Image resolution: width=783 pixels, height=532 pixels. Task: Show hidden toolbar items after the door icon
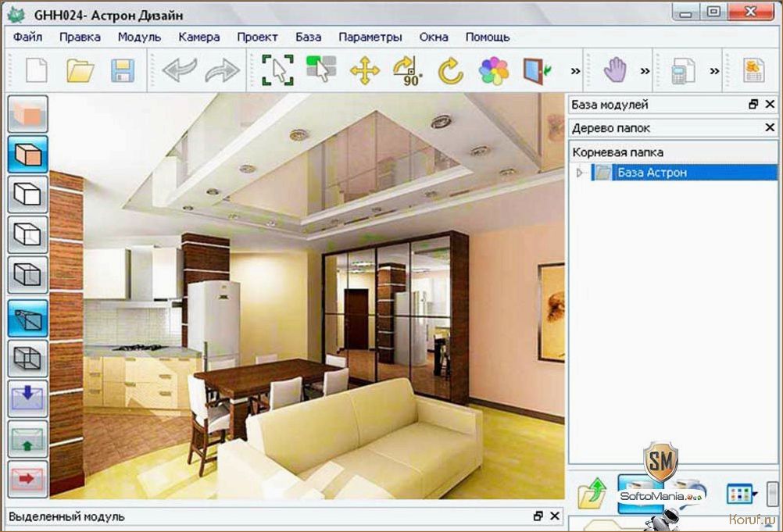coord(576,71)
